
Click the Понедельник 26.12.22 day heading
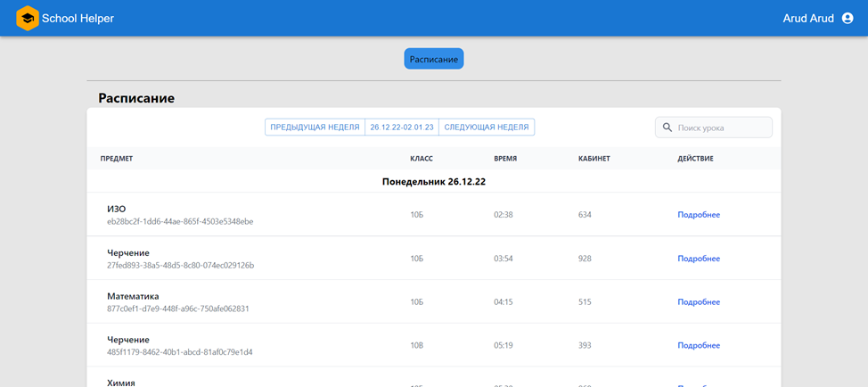[434, 181]
